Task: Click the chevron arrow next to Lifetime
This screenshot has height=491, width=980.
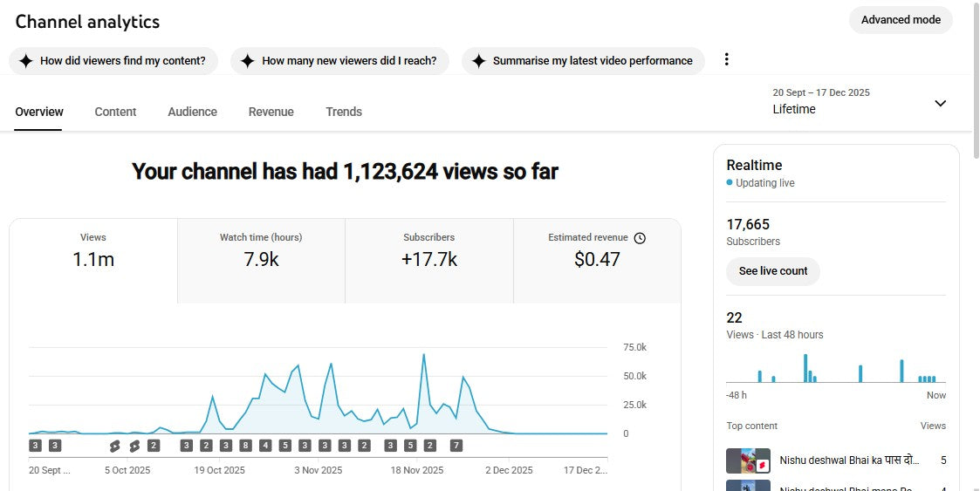Action: [940, 103]
